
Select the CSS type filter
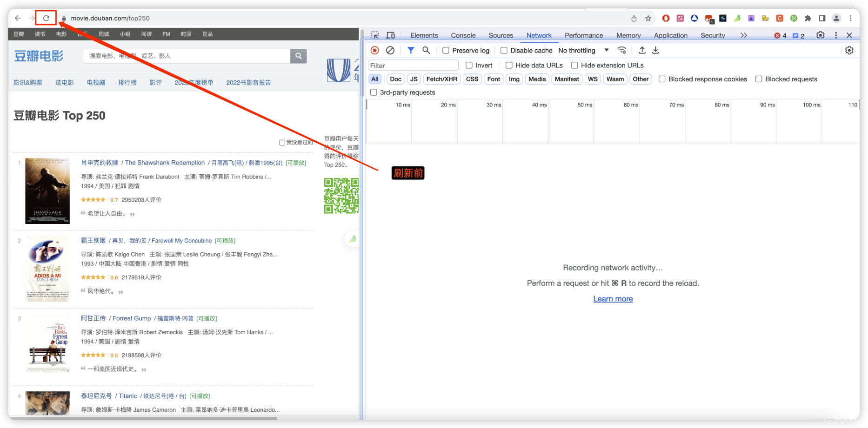point(472,79)
